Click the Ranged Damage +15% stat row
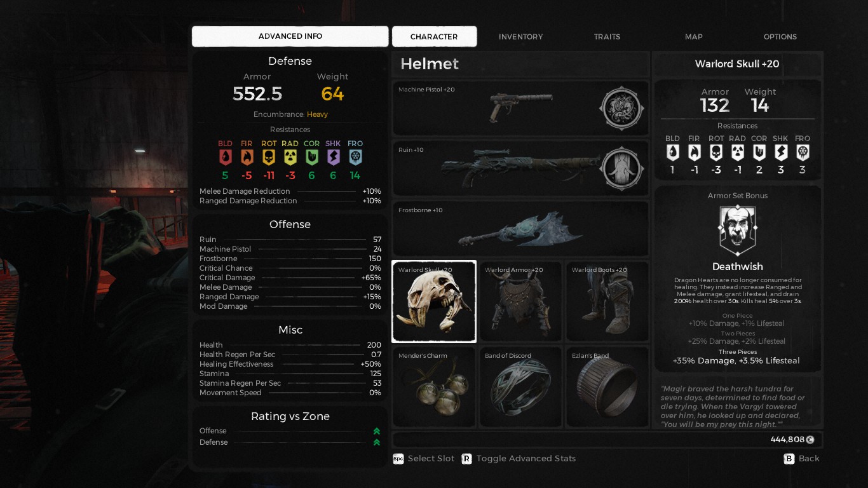Screen dimensions: 868x488 point(290,297)
